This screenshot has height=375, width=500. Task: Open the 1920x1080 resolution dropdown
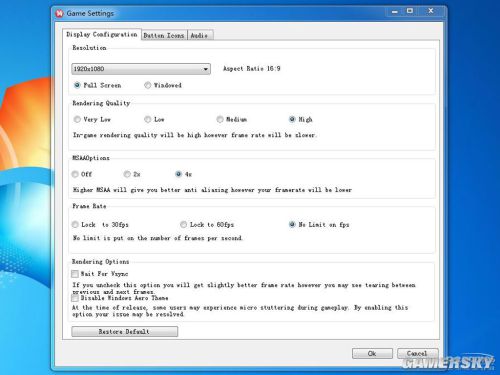point(141,69)
